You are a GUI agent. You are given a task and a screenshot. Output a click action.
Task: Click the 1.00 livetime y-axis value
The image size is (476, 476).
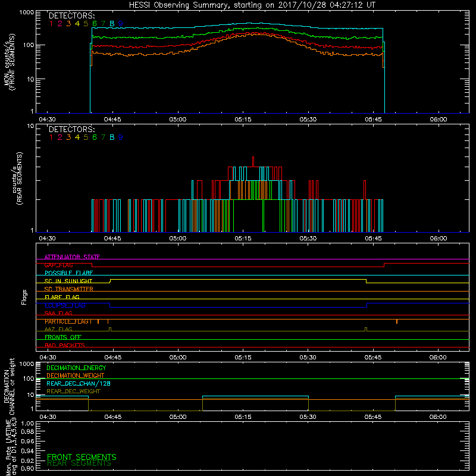[x=27, y=423]
